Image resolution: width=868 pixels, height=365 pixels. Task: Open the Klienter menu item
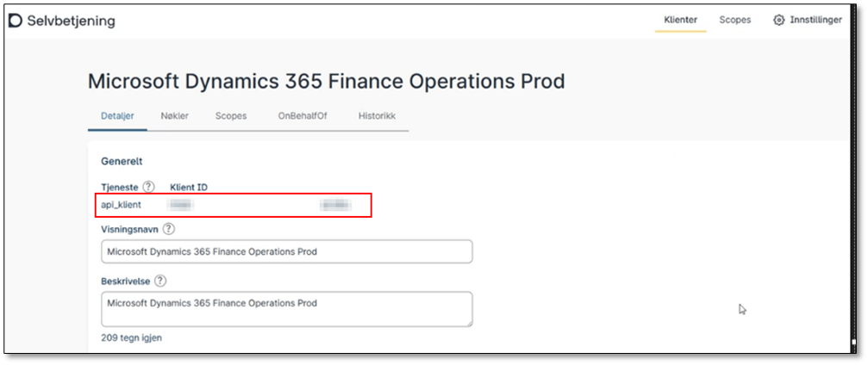tap(680, 20)
